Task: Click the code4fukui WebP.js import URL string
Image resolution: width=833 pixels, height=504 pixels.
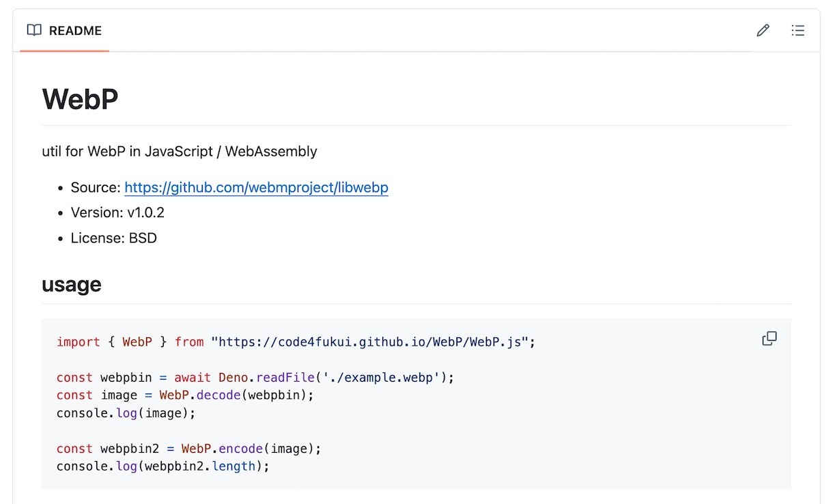Action: [370, 341]
